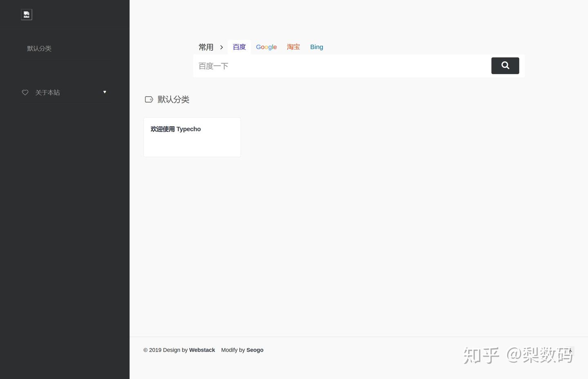Image resolution: width=588 pixels, height=379 pixels.
Task: Open the 关于本站 sidebar item
Action: coord(47,93)
